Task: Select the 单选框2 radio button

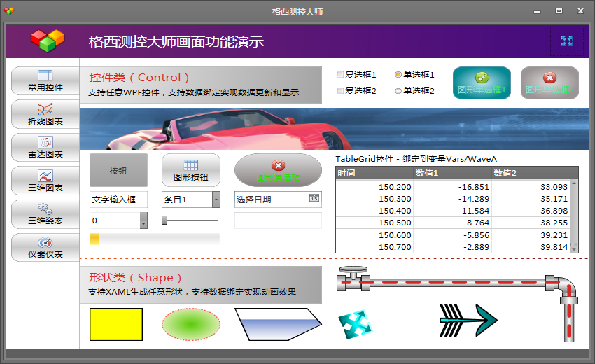Action: [398, 91]
